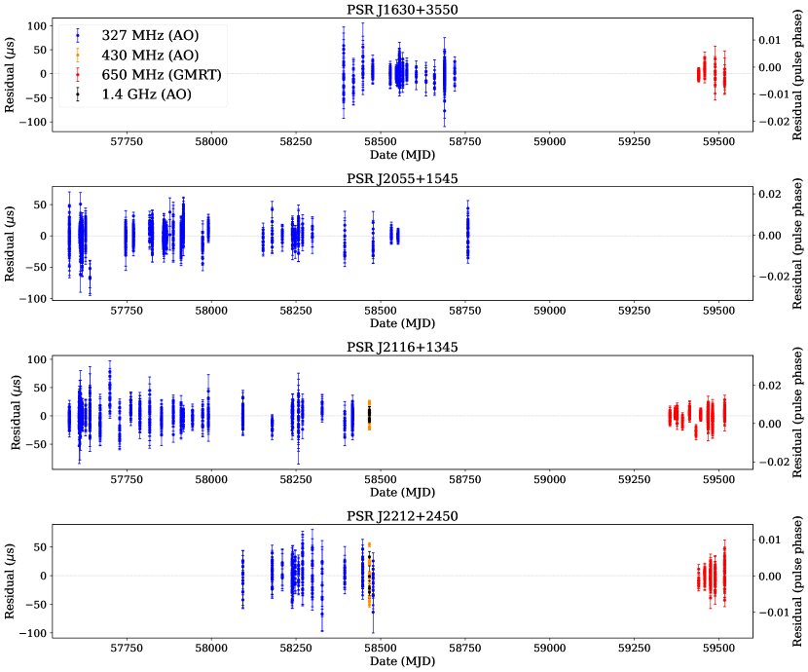Screen dimensions: 808x672
Task: Click the 59250 tick in PSR J2055+1545 plot
Action: pos(635,311)
